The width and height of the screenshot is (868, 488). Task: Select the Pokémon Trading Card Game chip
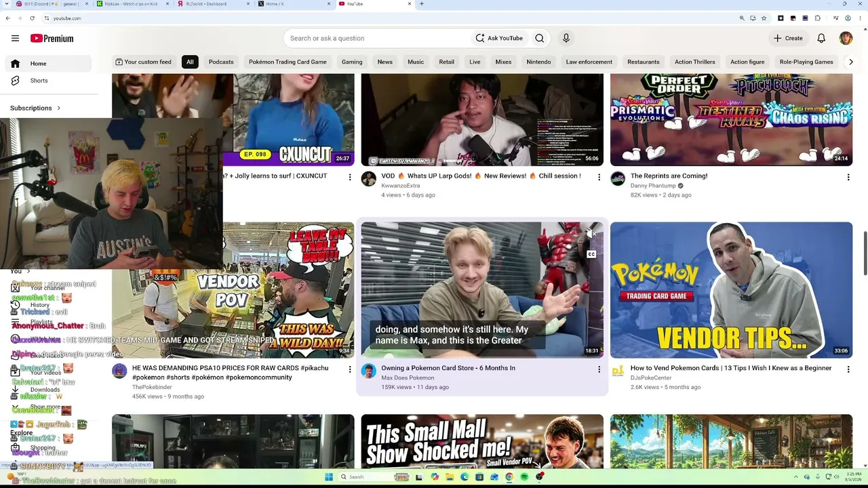(x=288, y=62)
